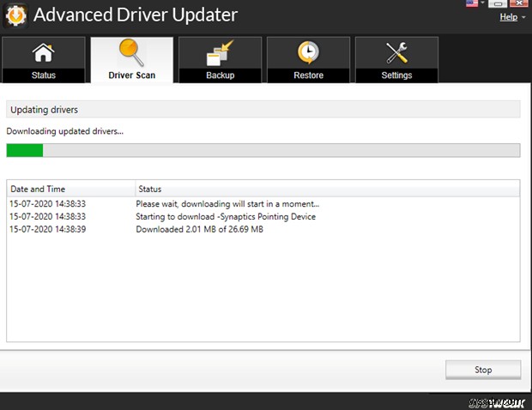The image size is (532, 410).
Task: Switch to the Backup tab label
Action: coord(221,75)
